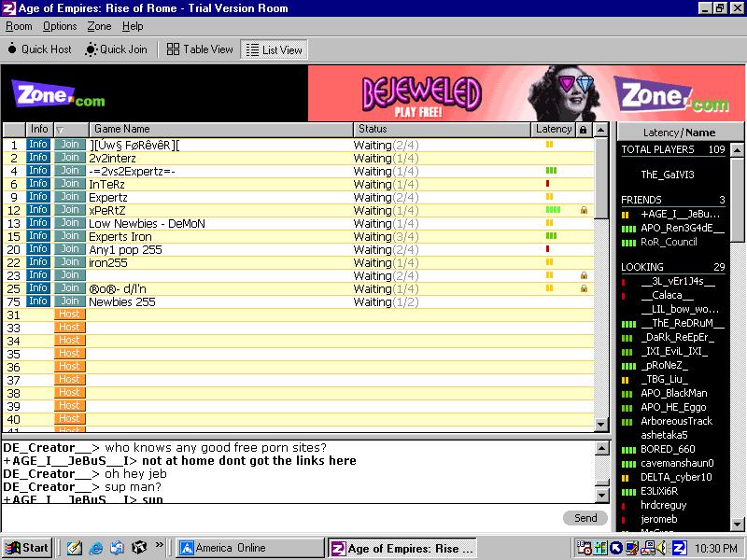
Task: Join the Expertz game in row 9
Action: [x=69, y=197]
